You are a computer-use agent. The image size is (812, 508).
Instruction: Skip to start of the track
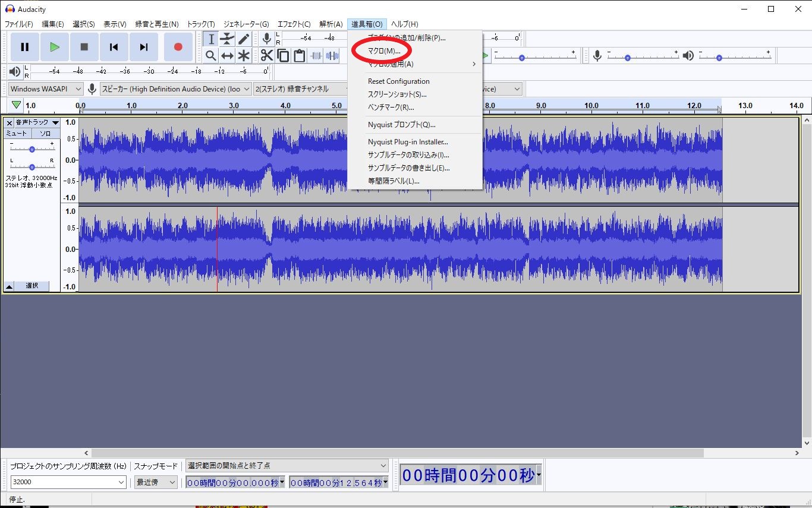[114, 47]
